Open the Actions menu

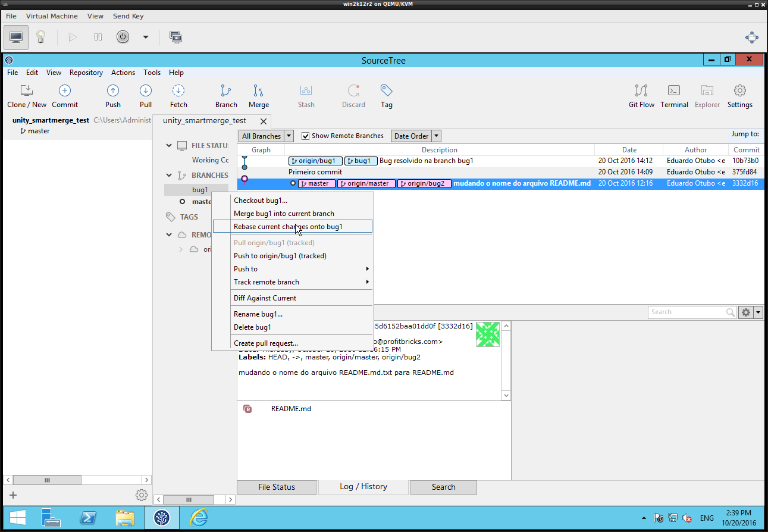tap(123, 73)
